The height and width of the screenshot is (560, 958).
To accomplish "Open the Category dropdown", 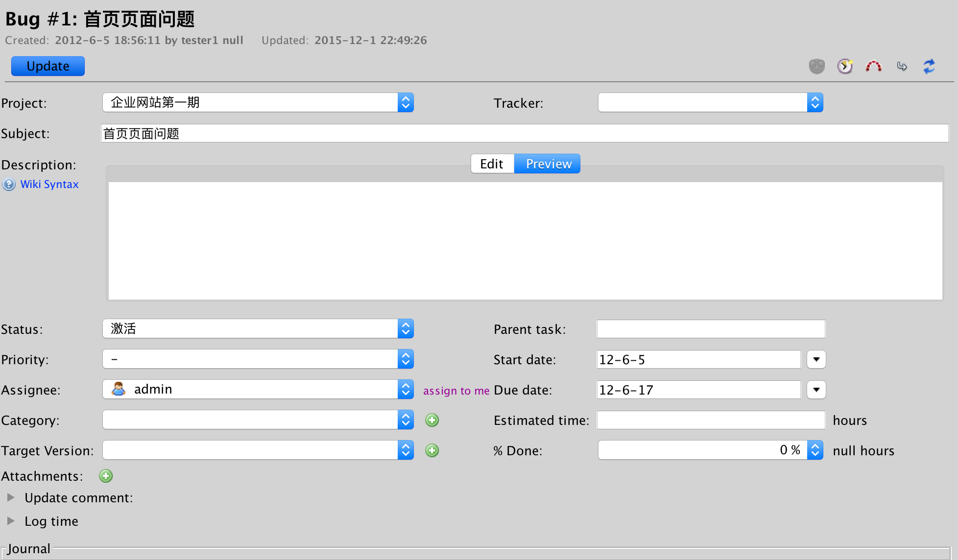I will pyautogui.click(x=258, y=420).
